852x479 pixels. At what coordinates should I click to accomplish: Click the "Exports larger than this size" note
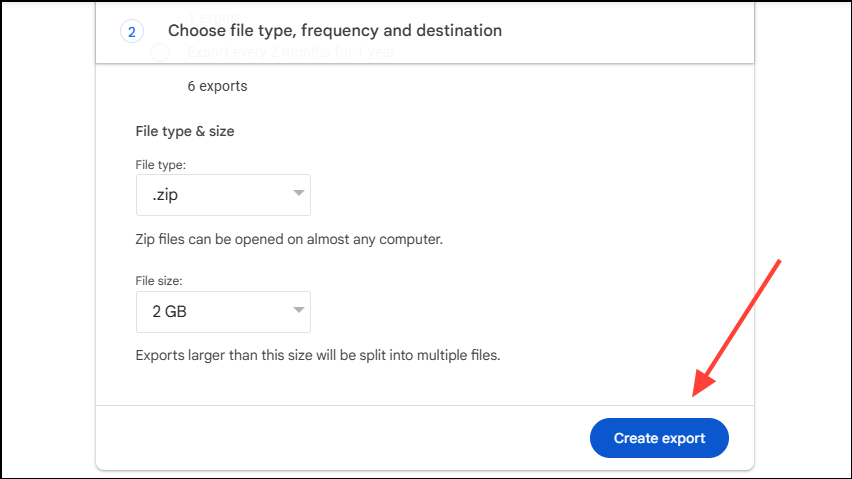pos(317,355)
